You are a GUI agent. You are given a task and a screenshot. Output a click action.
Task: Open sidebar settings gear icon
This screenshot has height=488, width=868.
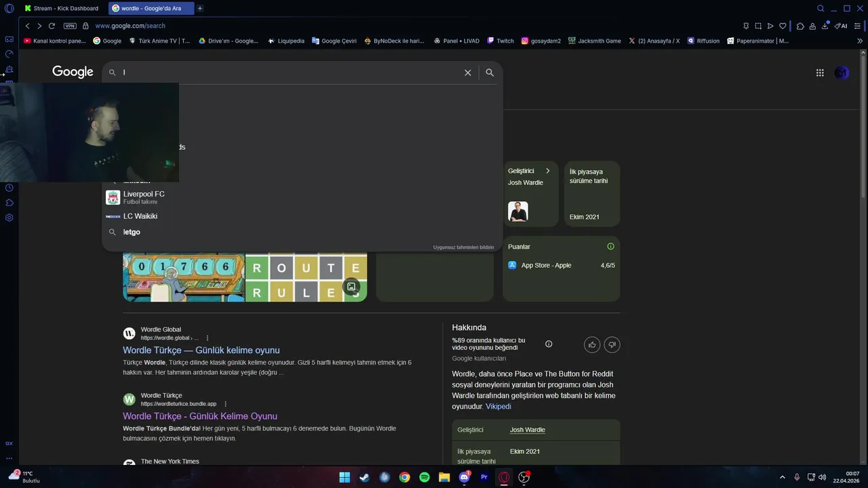tap(9, 218)
